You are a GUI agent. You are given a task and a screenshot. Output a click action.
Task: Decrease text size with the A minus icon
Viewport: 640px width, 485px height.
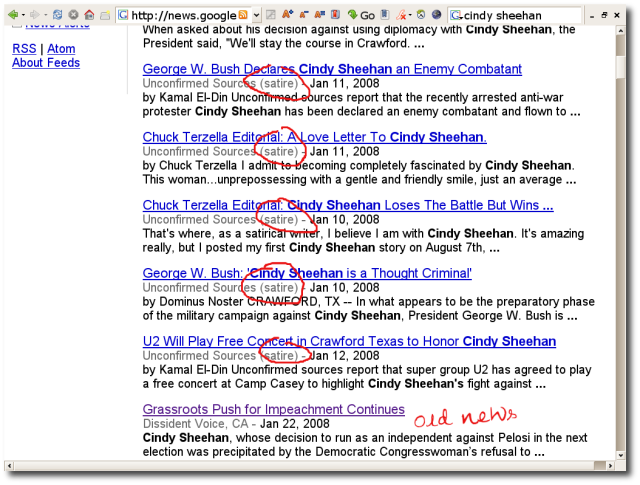click(x=303, y=15)
